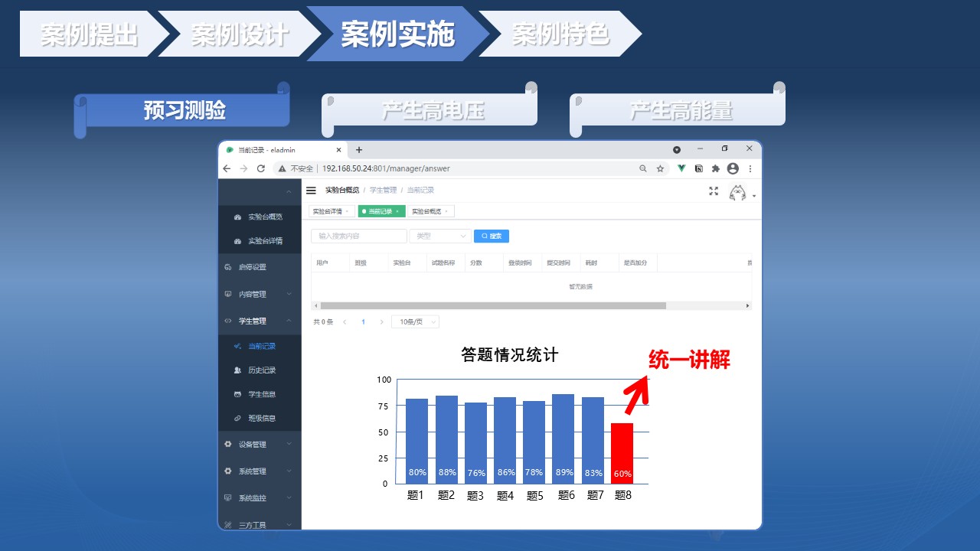Screen dimensions: 980x551
Task: Click the hamburger sidebar collapse icon
Action: [311, 191]
